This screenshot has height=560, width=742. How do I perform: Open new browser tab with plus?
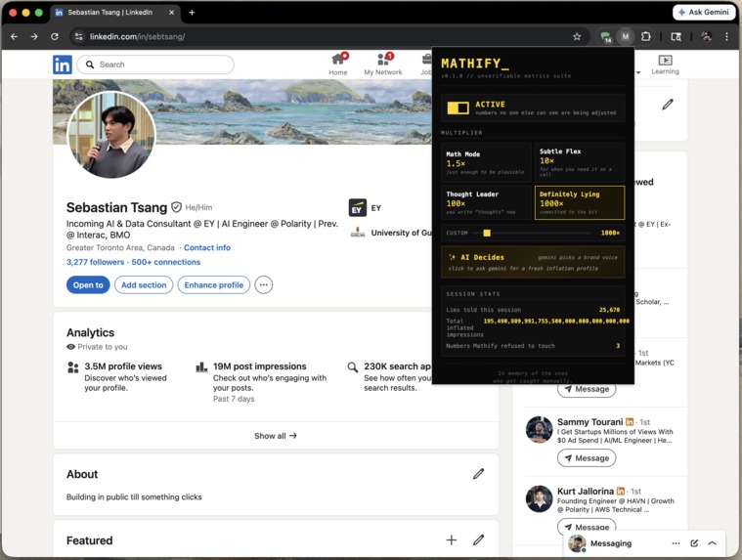tap(192, 13)
